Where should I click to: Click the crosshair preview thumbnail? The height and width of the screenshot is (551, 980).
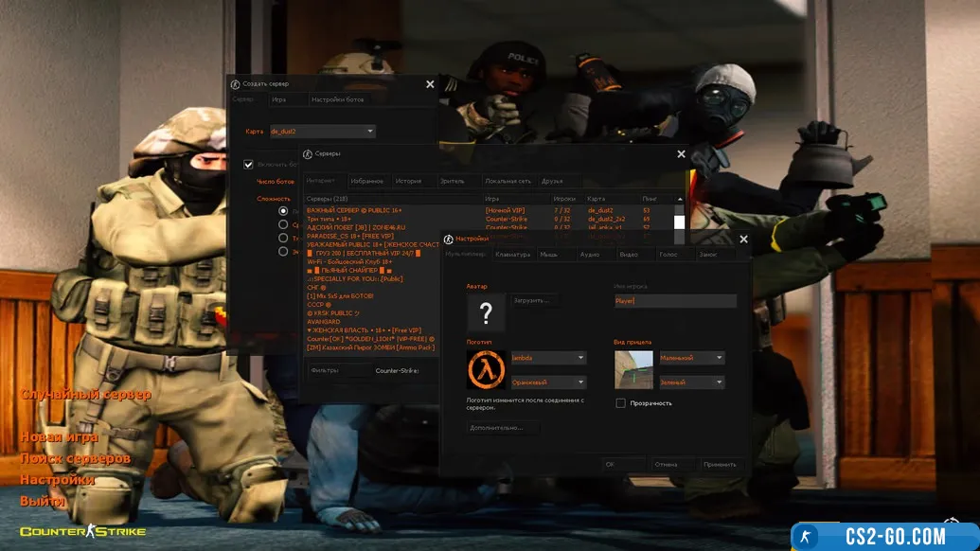(x=633, y=370)
